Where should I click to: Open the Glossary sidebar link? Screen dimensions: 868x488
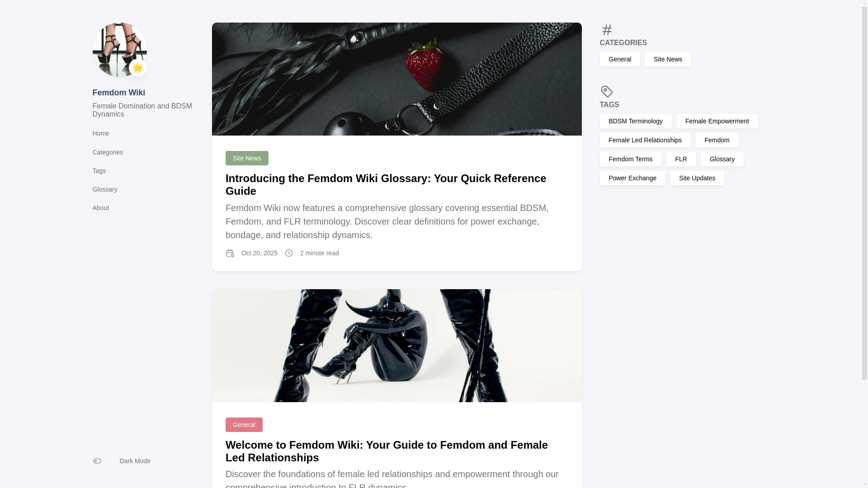pyautogui.click(x=105, y=189)
